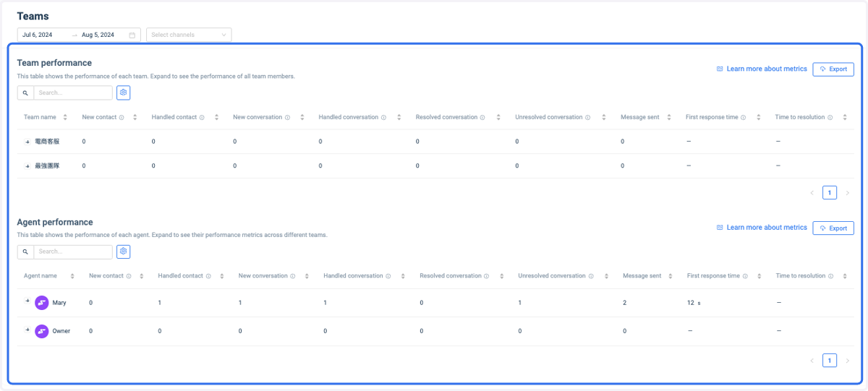Image resolution: width=868 pixels, height=391 pixels.
Task: Export the Agent performance table
Action: pyautogui.click(x=833, y=228)
